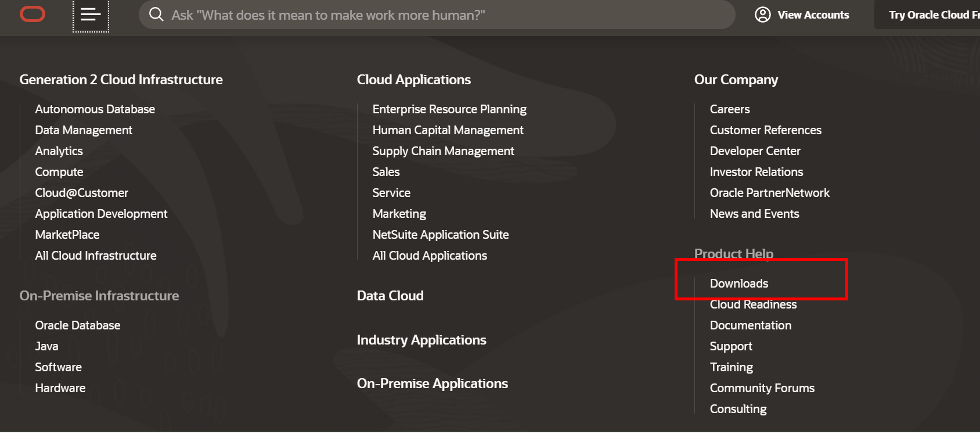Open Cloud Applications heading
The image size is (980, 434).
[x=414, y=80]
